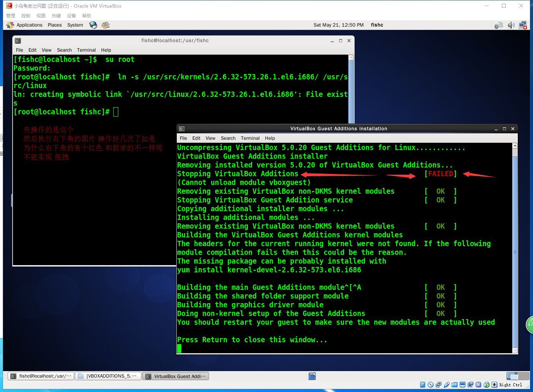This screenshot has height=392, width=533.
Task: Open Search menu in fishc terminal
Action: pos(64,50)
